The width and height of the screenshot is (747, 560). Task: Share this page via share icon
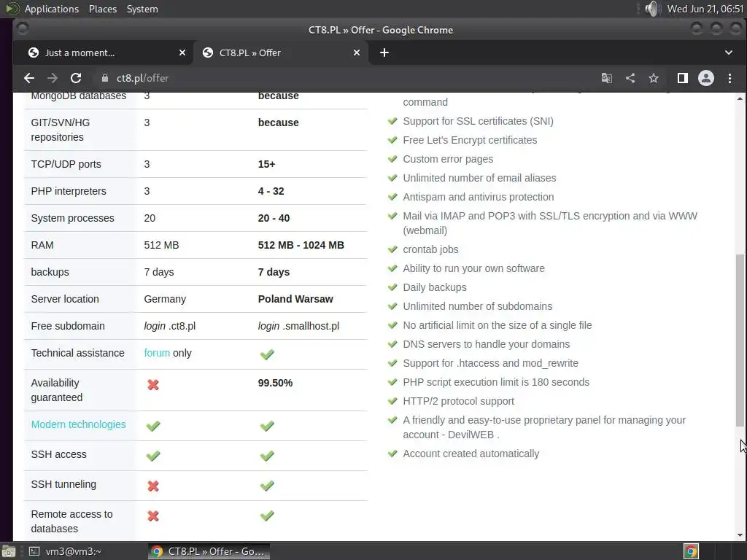point(630,78)
